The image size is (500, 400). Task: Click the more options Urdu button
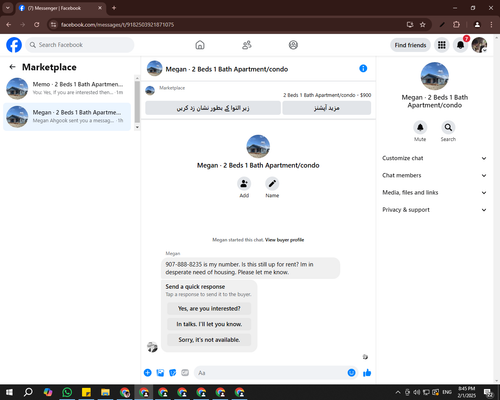327,108
